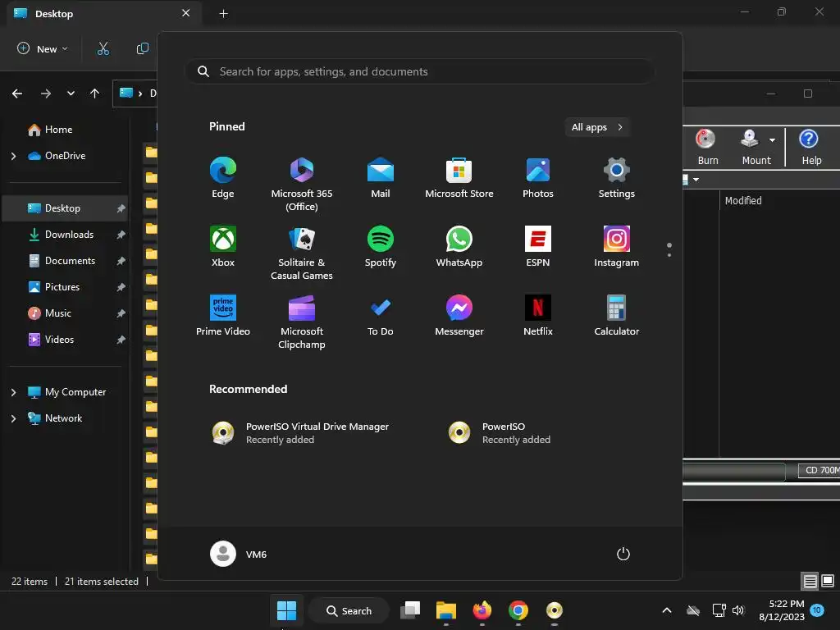The width and height of the screenshot is (840, 630).
Task: Expand the OneDrive tree node
Action: click(13, 156)
